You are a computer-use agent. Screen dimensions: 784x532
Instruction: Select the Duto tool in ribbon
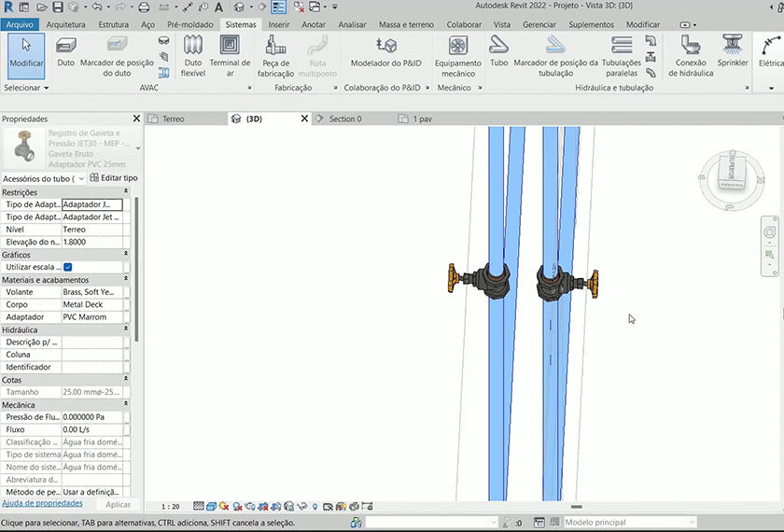(66, 51)
